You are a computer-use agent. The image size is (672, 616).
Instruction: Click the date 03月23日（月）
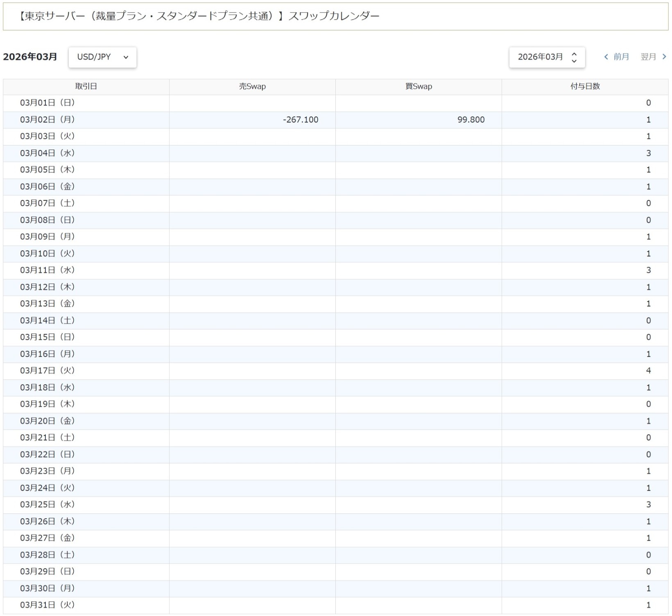coord(48,471)
